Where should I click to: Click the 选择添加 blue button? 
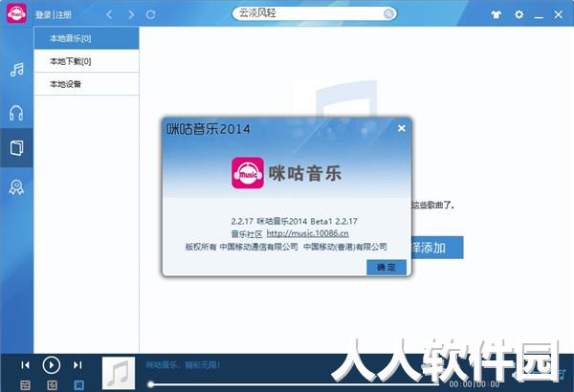click(437, 248)
